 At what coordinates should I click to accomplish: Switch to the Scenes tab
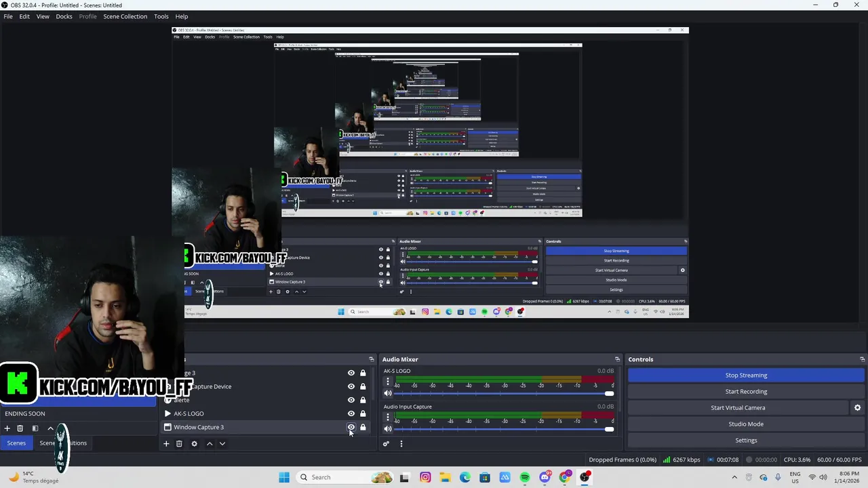click(16, 443)
